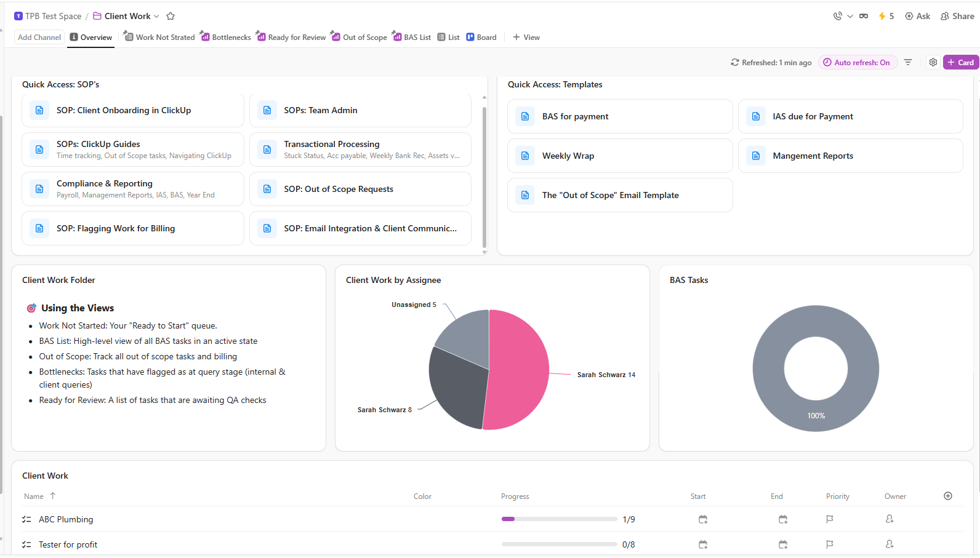Set priority flag for ABC Plumbing
980x558 pixels.
pos(830,519)
